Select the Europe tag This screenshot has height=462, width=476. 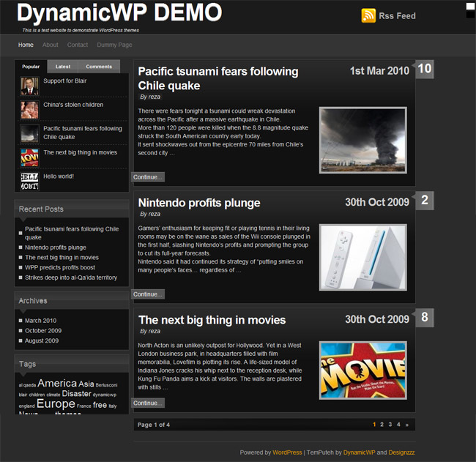pos(56,403)
